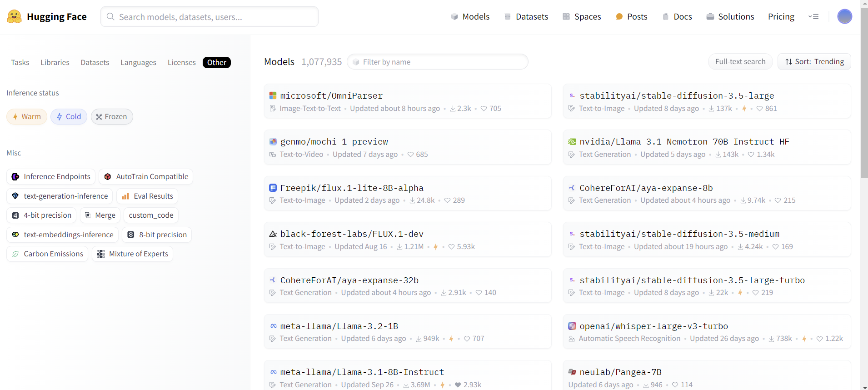Click the genmo organization avatar

coord(273,142)
